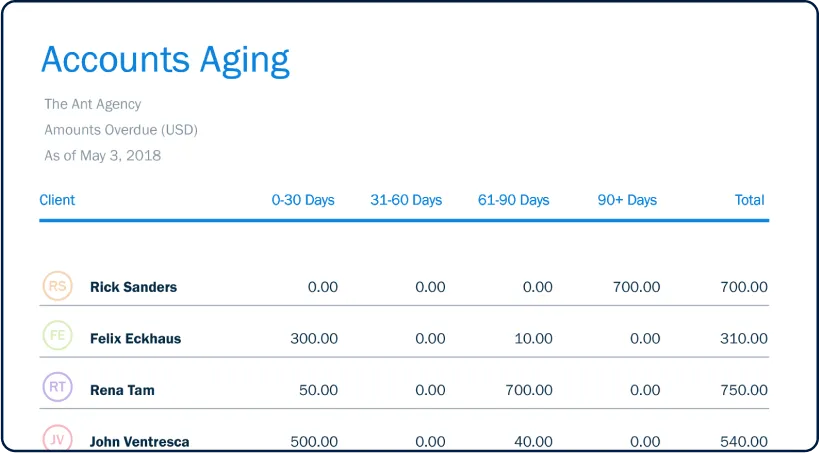This screenshot has height=453, width=819.
Task: Click John Ventresca JV avatar icon
Action: pyautogui.click(x=58, y=439)
